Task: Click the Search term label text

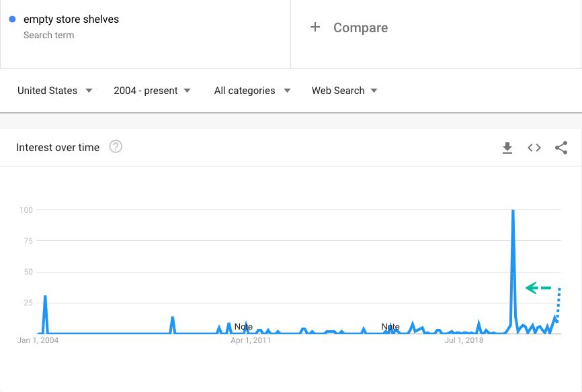Action: pos(48,35)
